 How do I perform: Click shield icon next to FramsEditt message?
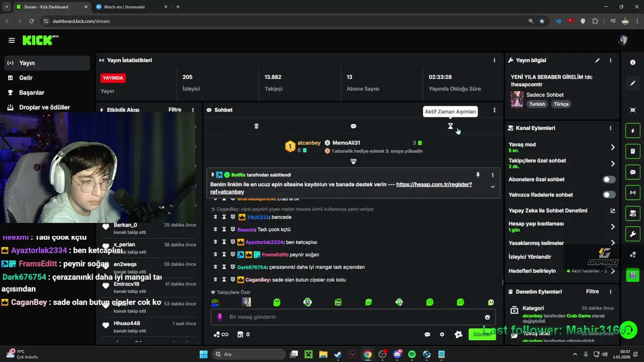[232, 254]
